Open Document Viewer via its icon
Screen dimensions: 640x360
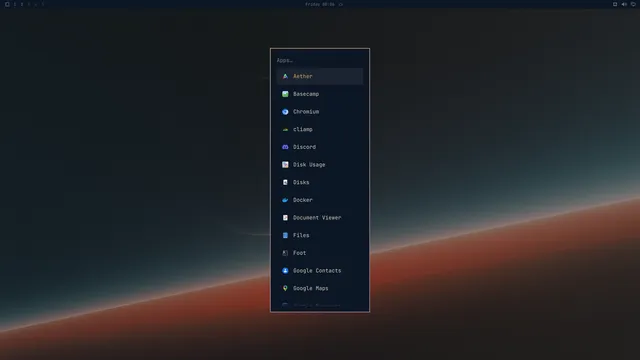coord(285,218)
